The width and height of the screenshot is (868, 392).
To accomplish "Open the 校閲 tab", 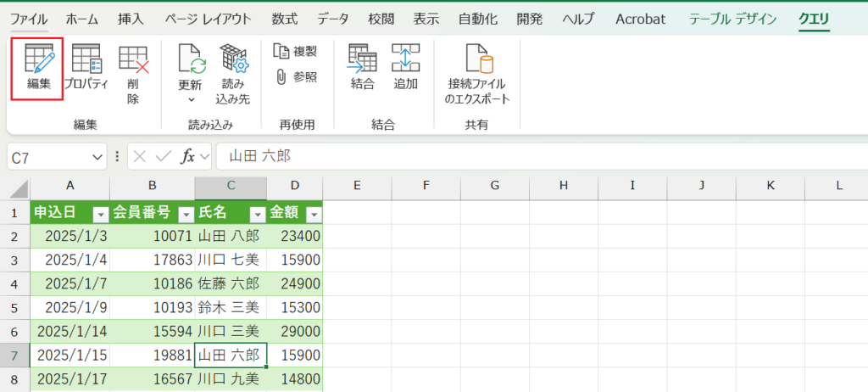I will click(x=381, y=20).
